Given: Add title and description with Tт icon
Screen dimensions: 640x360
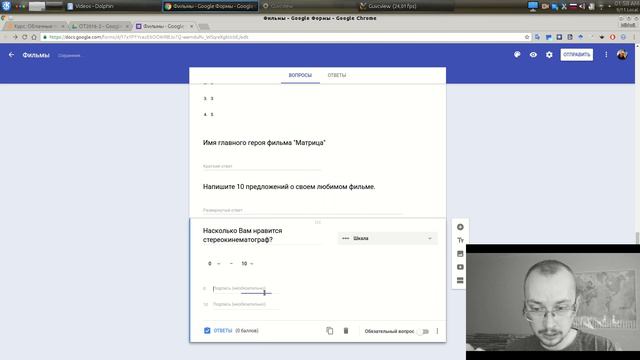Looking at the screenshot, I should (x=460, y=240).
